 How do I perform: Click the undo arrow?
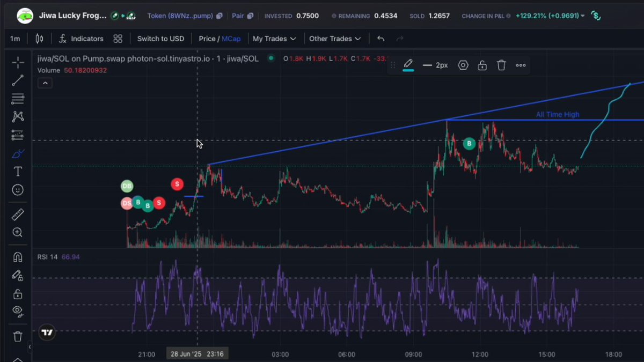[380, 39]
